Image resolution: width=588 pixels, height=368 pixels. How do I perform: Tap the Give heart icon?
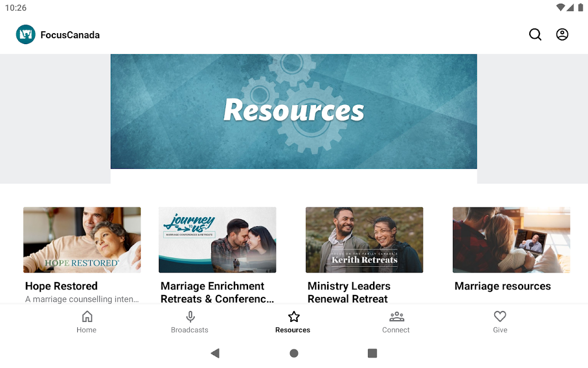click(x=500, y=316)
